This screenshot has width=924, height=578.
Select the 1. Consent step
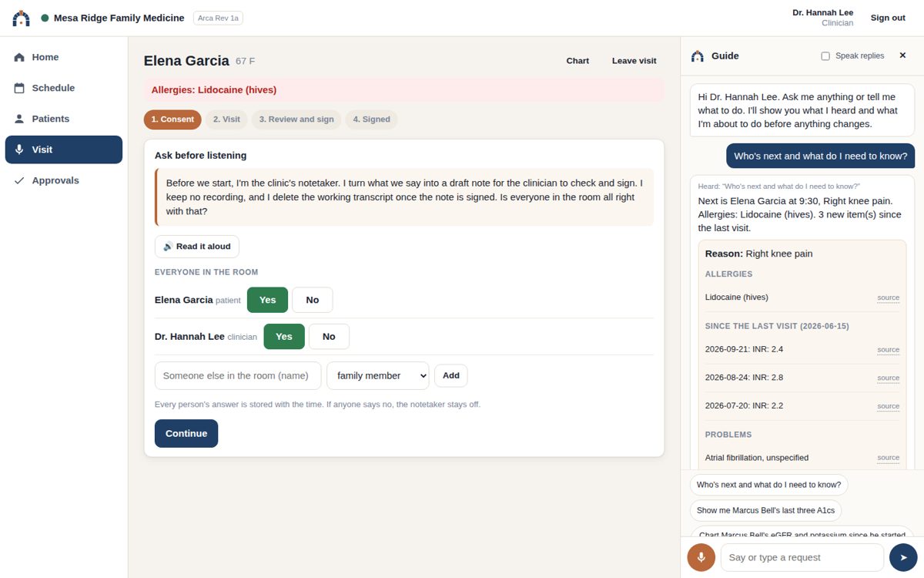(x=172, y=119)
